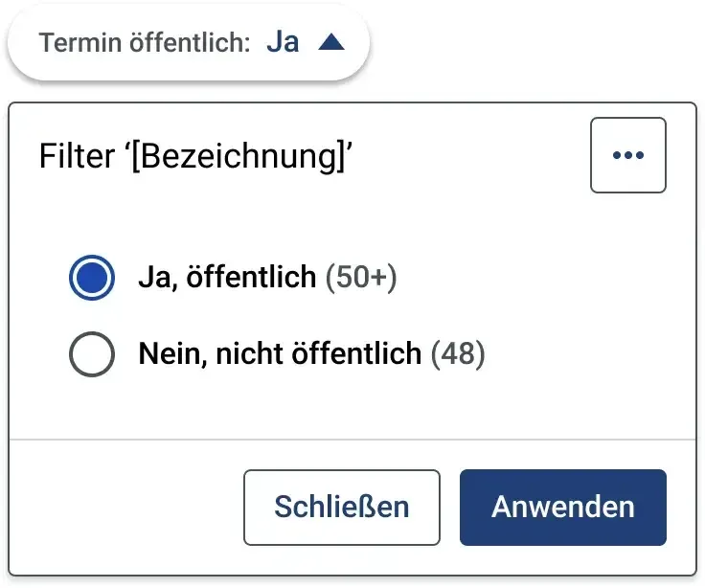Click the empty unselected radio circle
The image size is (705, 588).
click(92, 354)
